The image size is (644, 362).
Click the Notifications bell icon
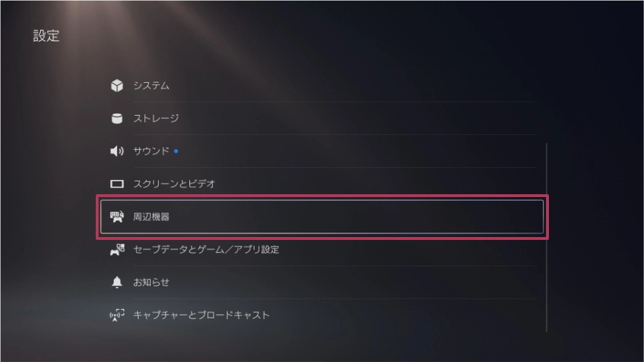pyautogui.click(x=117, y=283)
